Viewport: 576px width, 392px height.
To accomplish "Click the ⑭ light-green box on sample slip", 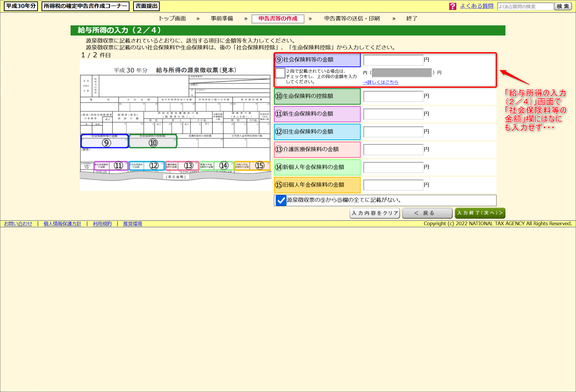I will (217, 166).
